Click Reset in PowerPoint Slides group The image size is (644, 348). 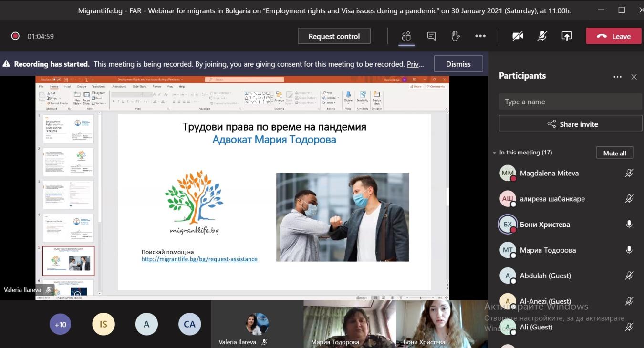(x=96, y=98)
